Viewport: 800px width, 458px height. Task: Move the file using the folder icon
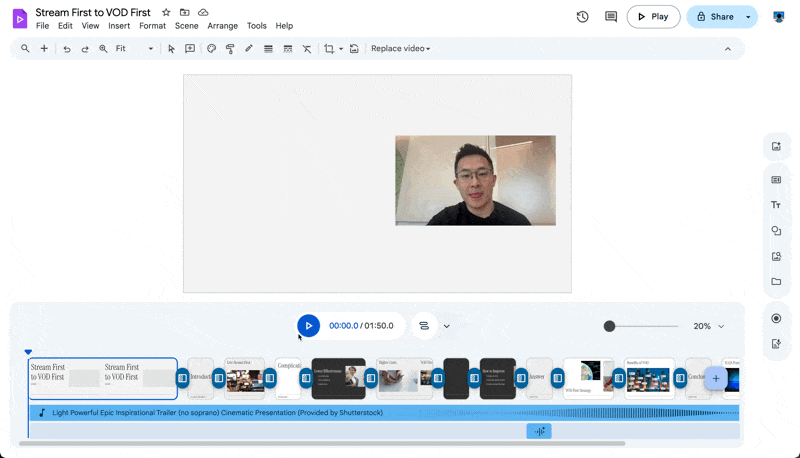click(x=185, y=12)
